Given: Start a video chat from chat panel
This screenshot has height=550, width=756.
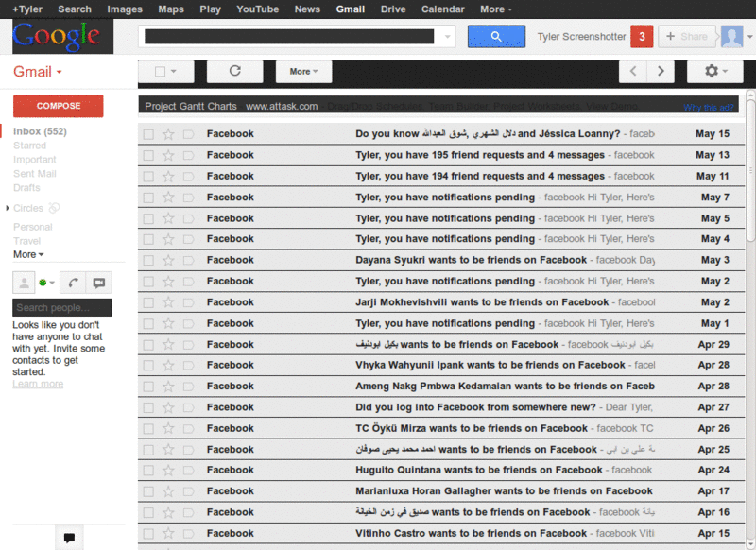Looking at the screenshot, I should 99,283.
